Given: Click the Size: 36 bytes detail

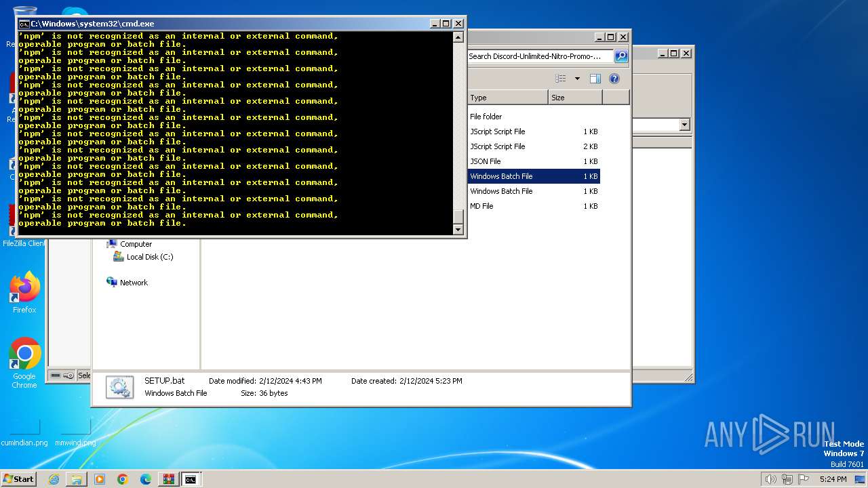Looking at the screenshot, I should 264,393.
